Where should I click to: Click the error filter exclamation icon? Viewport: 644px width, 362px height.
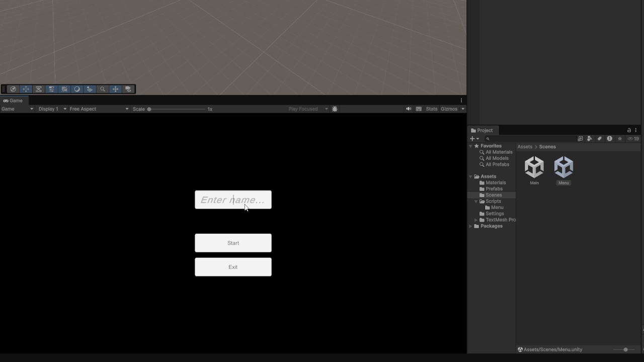(610, 139)
